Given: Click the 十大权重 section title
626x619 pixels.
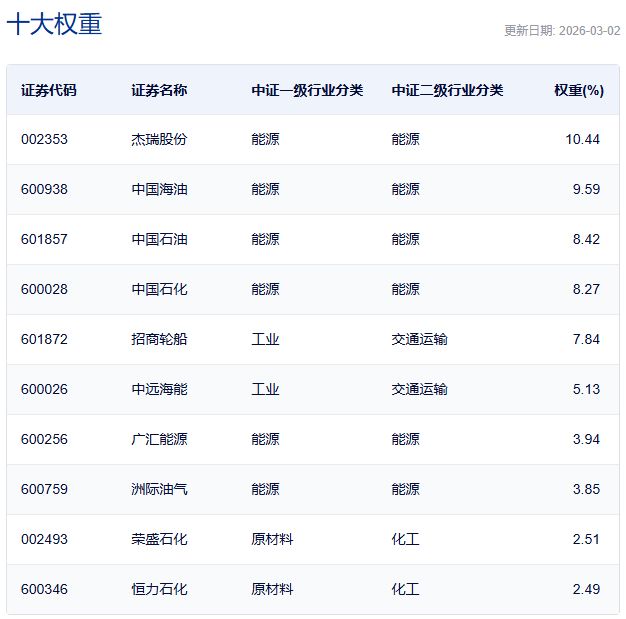Looking at the screenshot, I should (54, 25).
